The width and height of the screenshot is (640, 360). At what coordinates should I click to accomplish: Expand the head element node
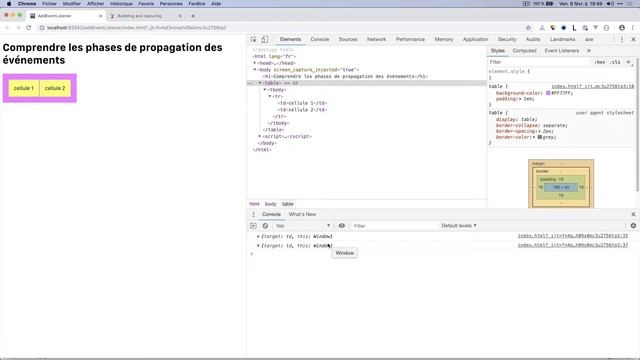click(255, 63)
